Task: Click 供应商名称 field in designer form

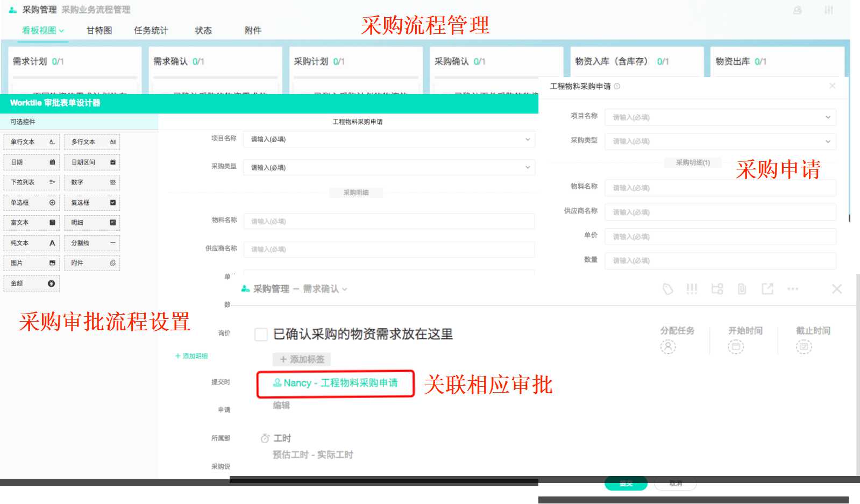Action: (x=389, y=249)
